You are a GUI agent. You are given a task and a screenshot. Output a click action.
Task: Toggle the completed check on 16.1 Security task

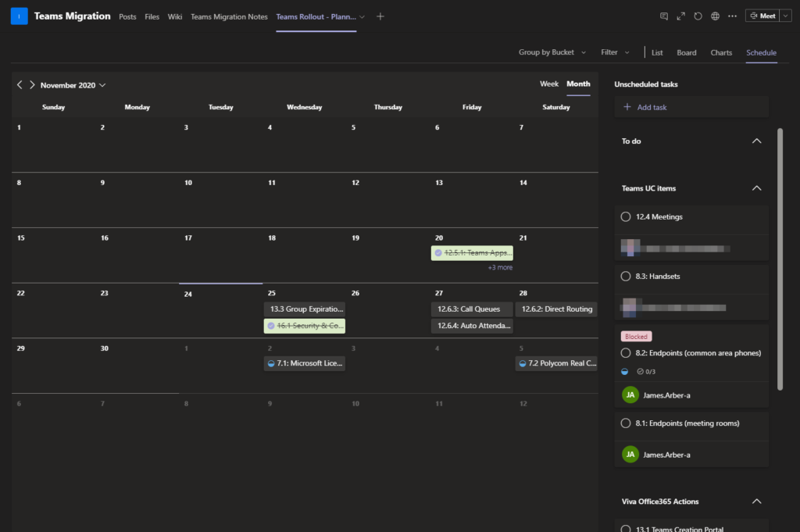[271, 326]
